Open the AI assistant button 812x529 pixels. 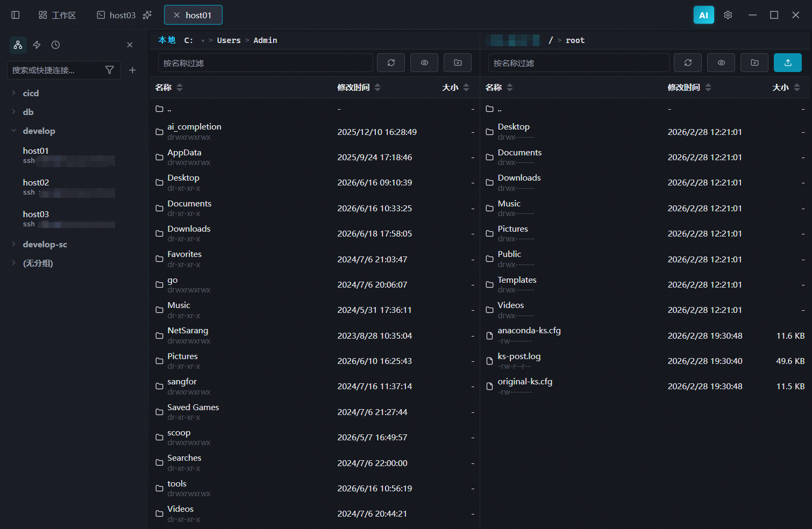[703, 15]
